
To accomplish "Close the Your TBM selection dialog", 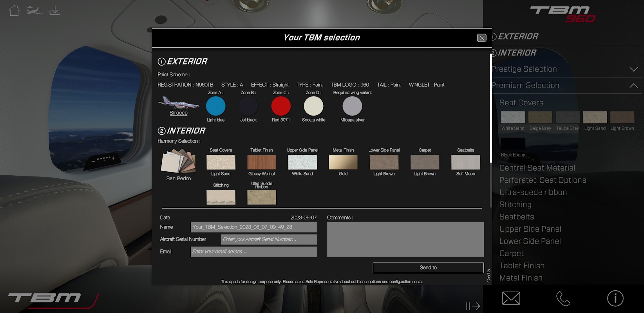I will tap(481, 38).
